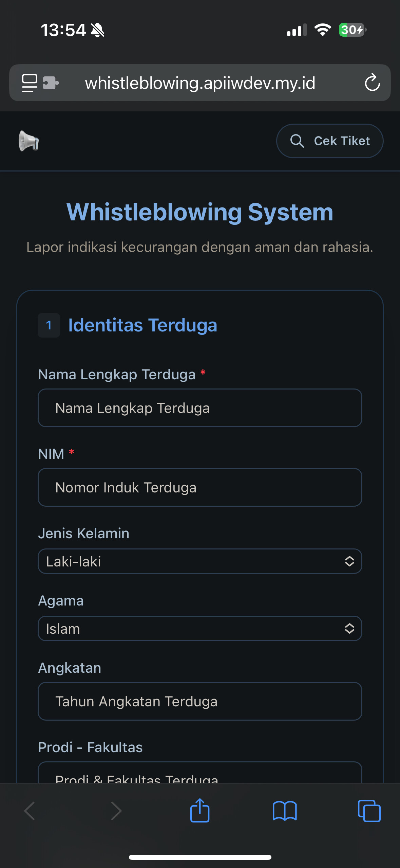Image resolution: width=400 pixels, height=868 pixels.
Task: Tap the Whistleblowing System heading
Action: [x=200, y=212]
